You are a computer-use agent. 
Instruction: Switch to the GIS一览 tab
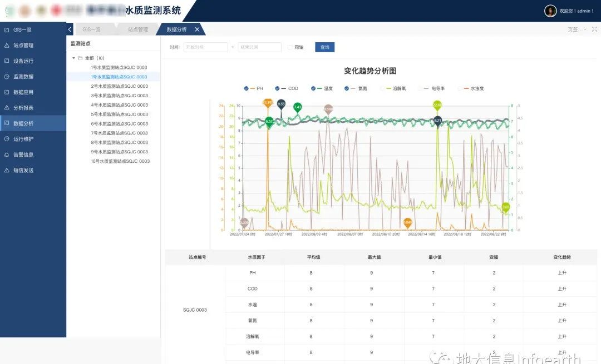pyautogui.click(x=92, y=29)
